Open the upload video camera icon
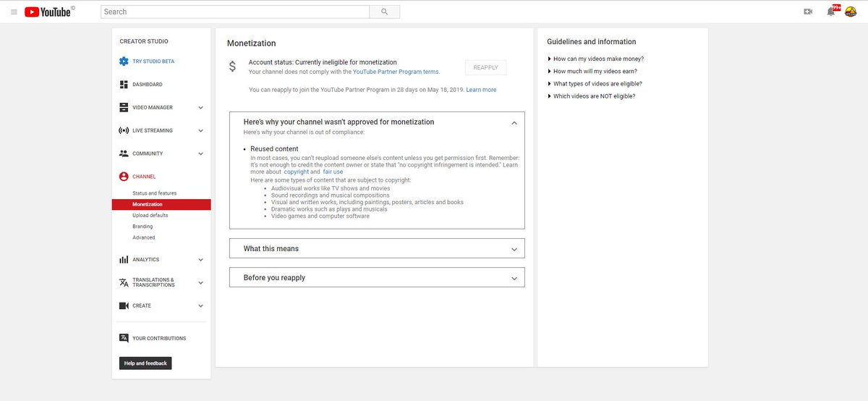This screenshot has width=868, height=401. [x=809, y=12]
